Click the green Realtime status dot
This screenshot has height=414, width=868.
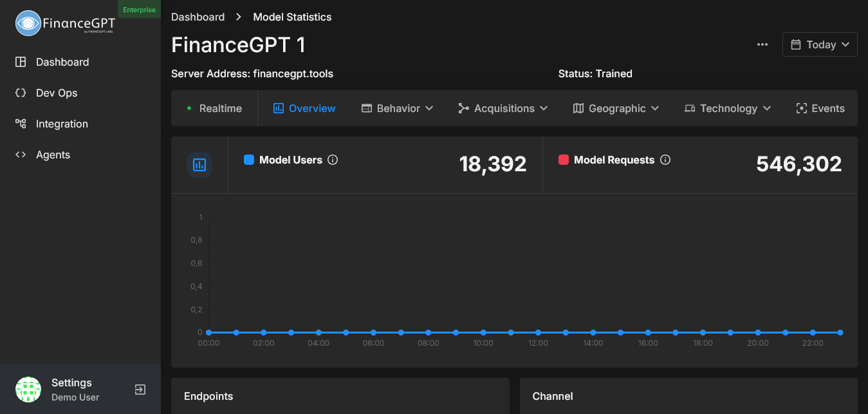[x=189, y=108]
